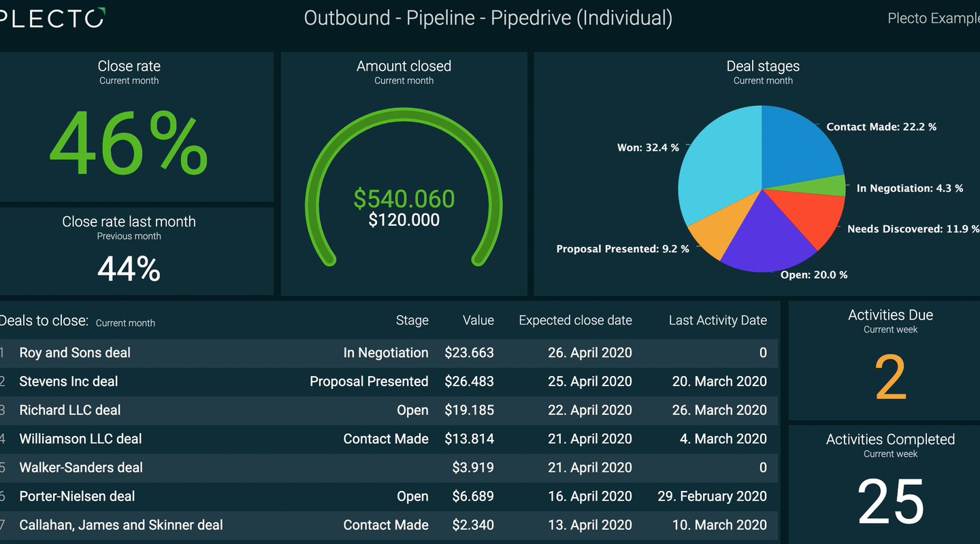Click the 26. April 2020 close date
980x544 pixels.
click(590, 353)
